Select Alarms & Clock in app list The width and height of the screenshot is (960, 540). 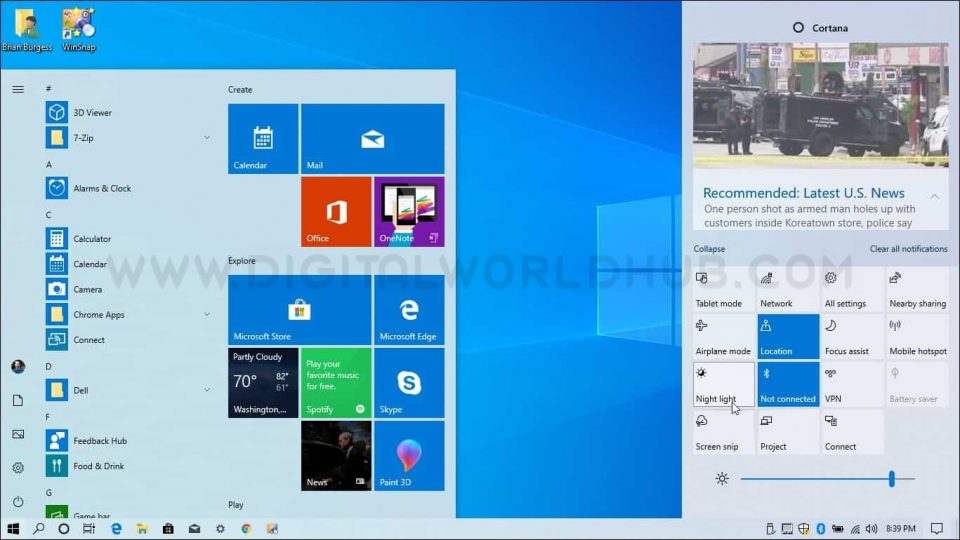coord(101,188)
